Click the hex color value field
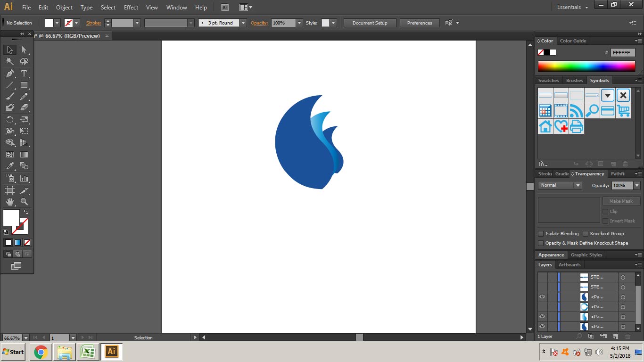The image size is (644, 362). point(623,53)
